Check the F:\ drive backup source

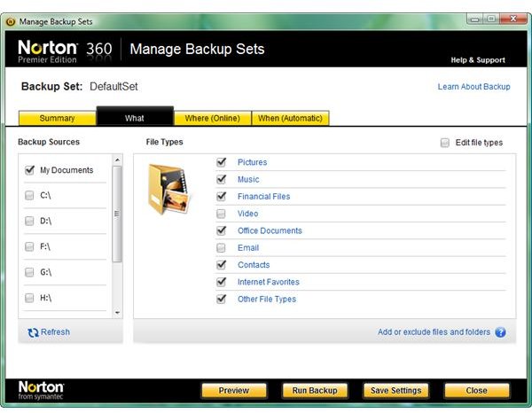click(29, 246)
